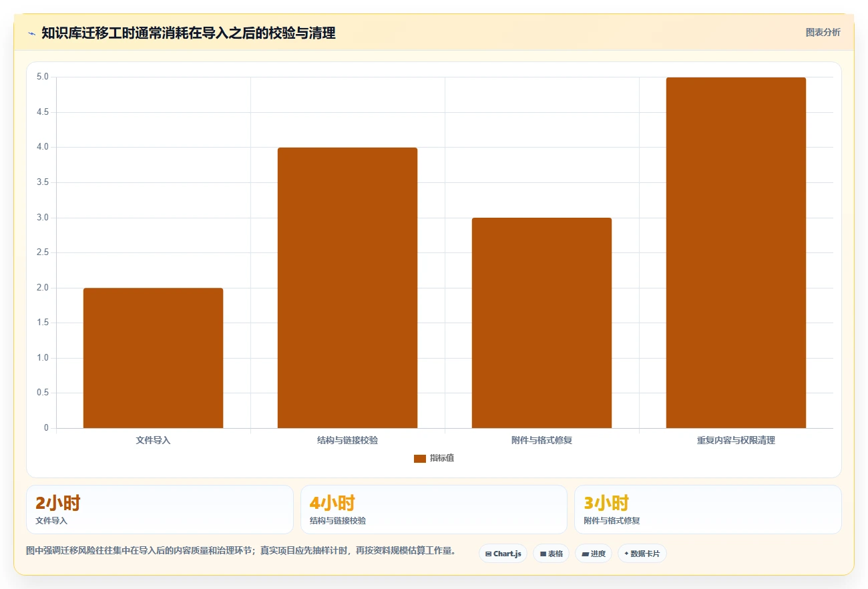The image size is (868, 589).
Task: Click the 数据卡片 tag chip
Action: click(642, 554)
